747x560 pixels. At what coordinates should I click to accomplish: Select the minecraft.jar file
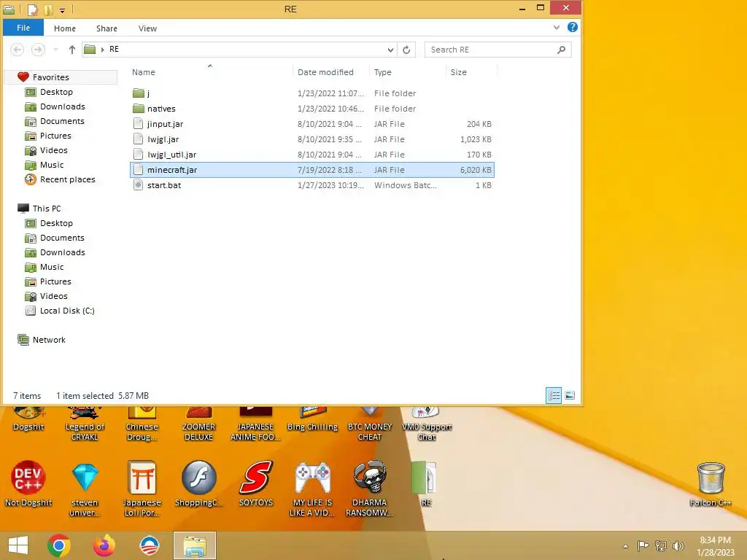[x=312, y=170]
